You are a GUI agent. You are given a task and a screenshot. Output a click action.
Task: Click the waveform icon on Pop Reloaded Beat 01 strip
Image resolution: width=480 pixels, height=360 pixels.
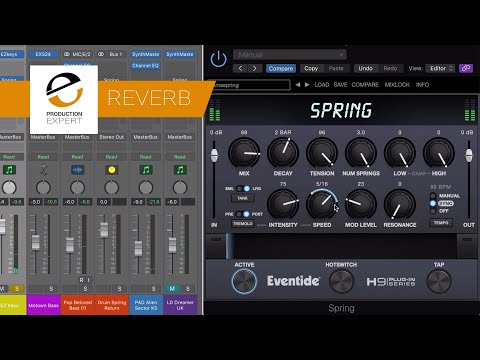(77, 170)
